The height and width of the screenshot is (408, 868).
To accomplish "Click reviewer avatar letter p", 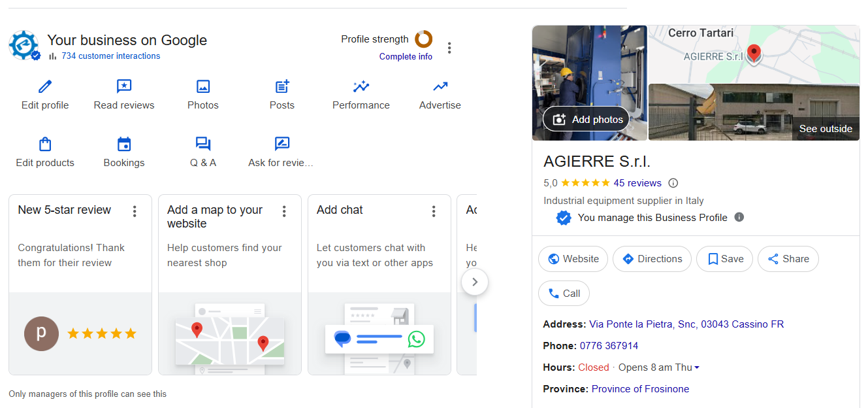I will tap(41, 333).
